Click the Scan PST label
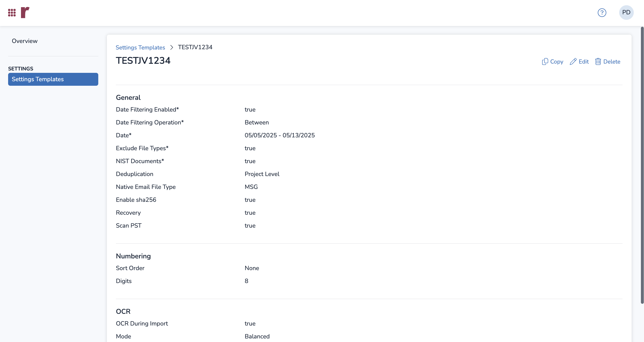The height and width of the screenshot is (342, 644). 129,226
